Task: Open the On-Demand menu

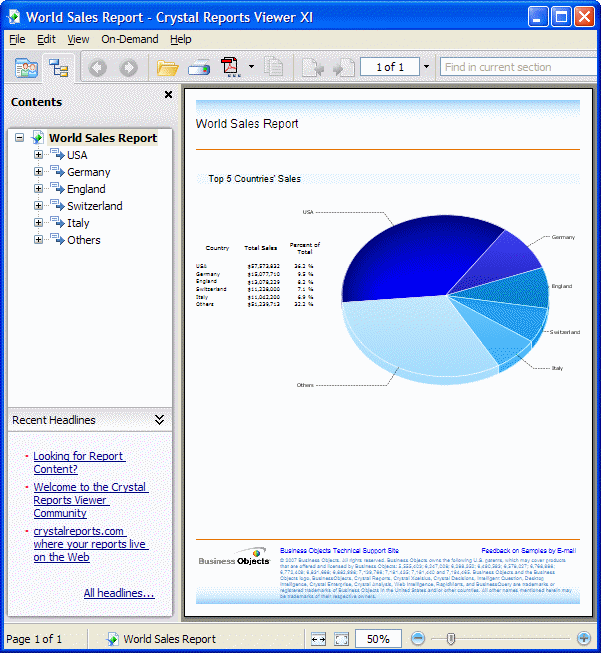Action: 130,39
